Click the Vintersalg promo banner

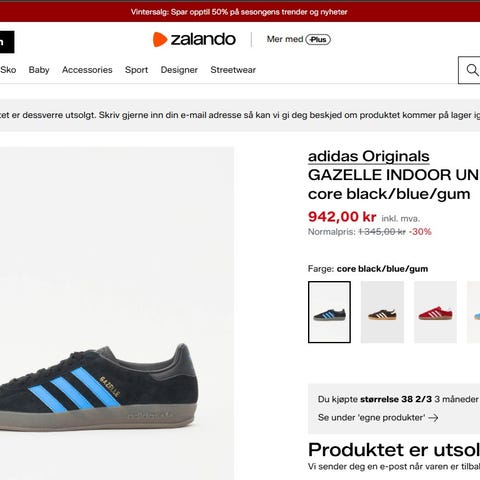[x=240, y=12]
